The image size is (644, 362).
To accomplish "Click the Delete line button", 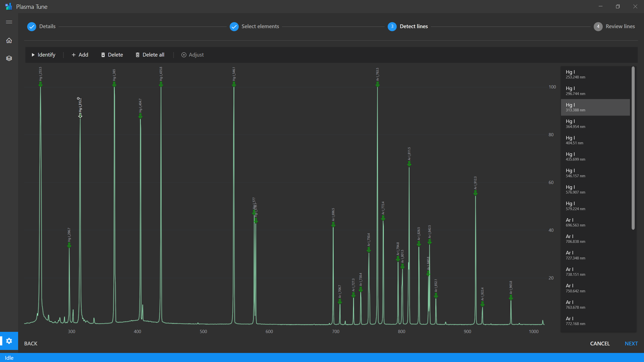I will [112, 55].
